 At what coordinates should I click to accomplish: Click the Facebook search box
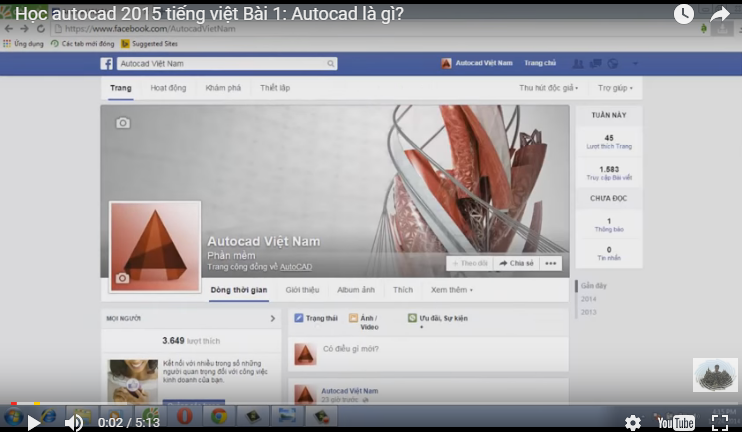[227, 63]
